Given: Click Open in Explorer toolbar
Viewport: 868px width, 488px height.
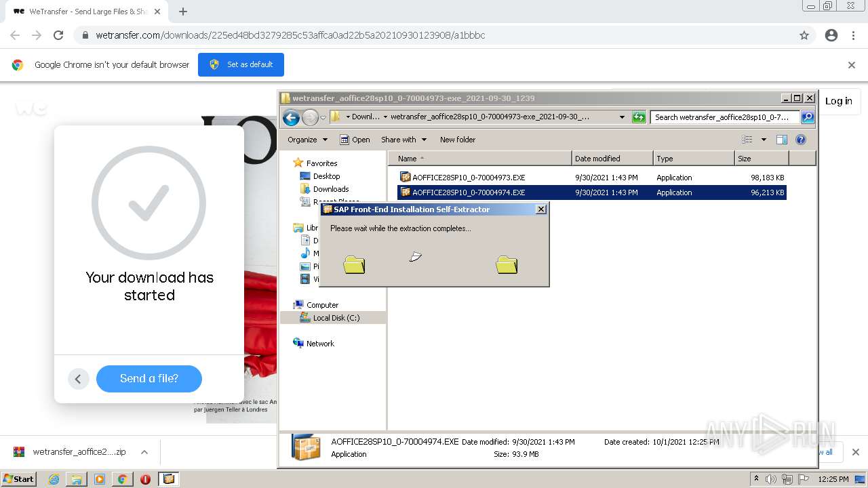Looking at the screenshot, I should pos(355,140).
